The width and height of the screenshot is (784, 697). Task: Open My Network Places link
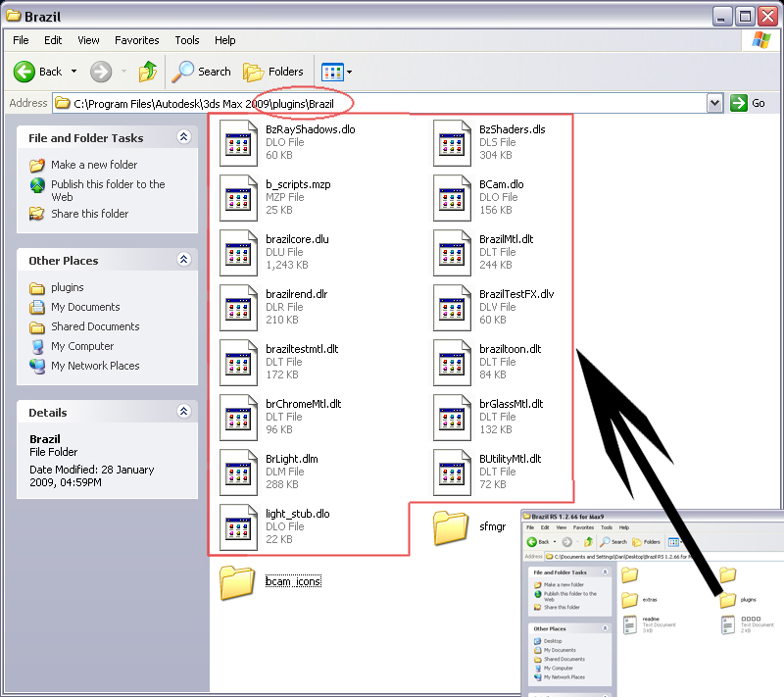[95, 366]
